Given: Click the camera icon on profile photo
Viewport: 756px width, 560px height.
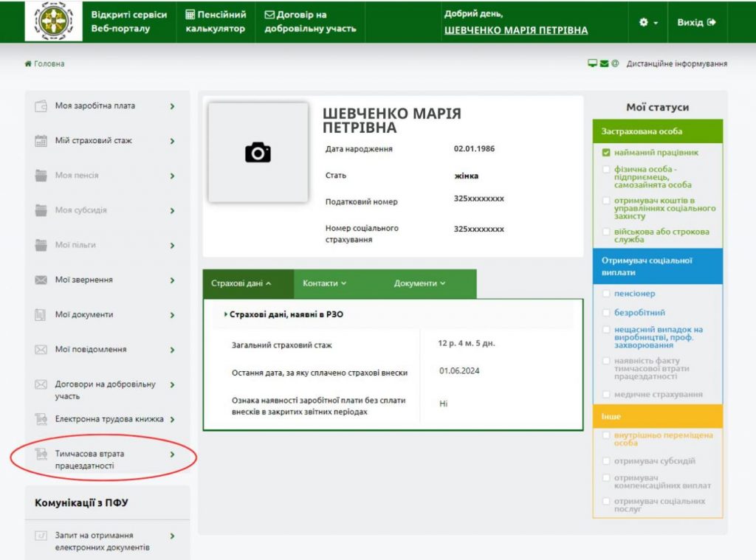Looking at the screenshot, I should tap(258, 153).
